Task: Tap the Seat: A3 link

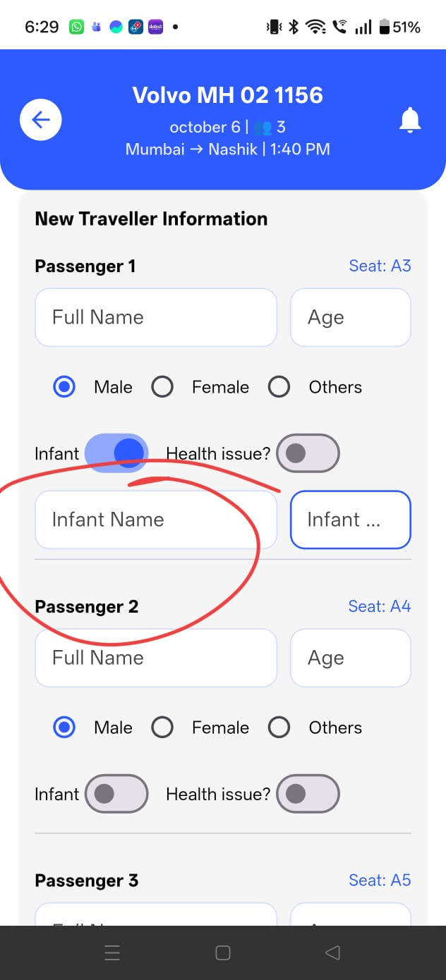Action: (380, 266)
